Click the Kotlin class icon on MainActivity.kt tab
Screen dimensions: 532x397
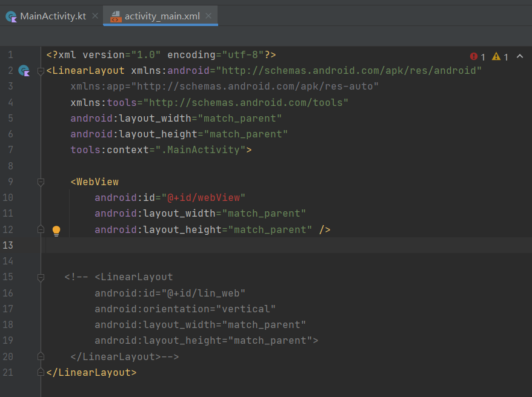click(11, 16)
